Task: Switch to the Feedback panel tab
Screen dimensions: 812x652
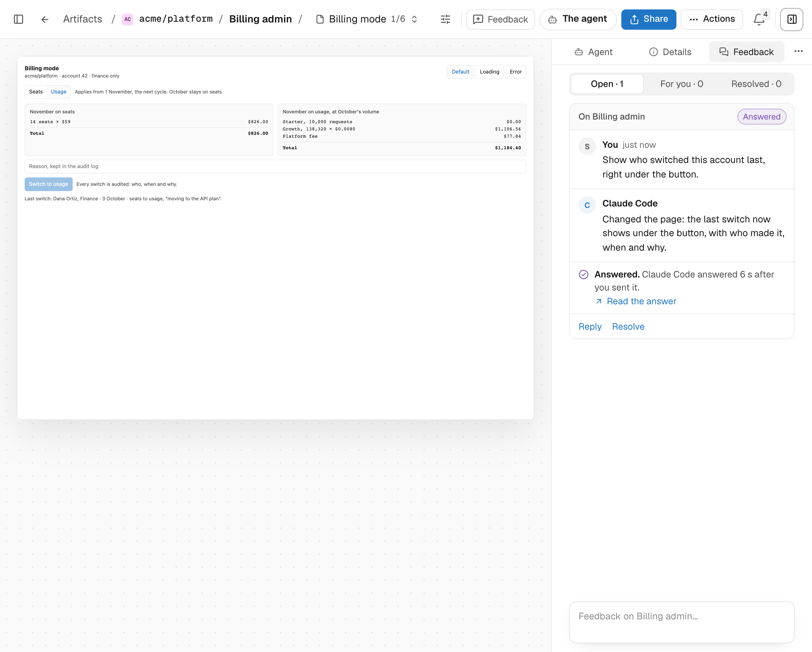Action: click(746, 52)
